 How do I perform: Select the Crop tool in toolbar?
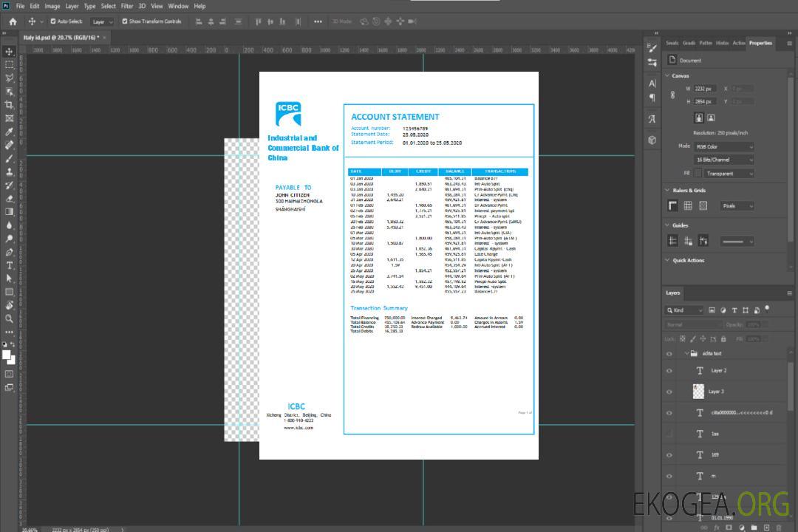[x=10, y=105]
